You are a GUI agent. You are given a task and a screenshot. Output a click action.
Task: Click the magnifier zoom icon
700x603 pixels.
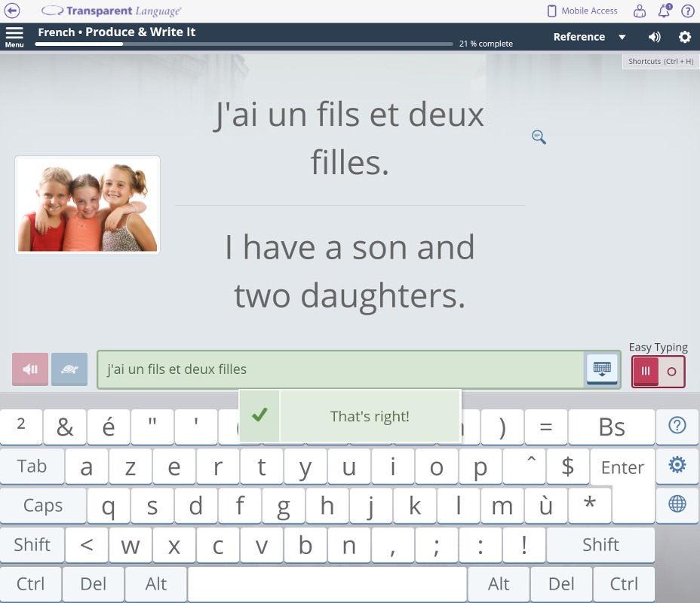pos(539,136)
